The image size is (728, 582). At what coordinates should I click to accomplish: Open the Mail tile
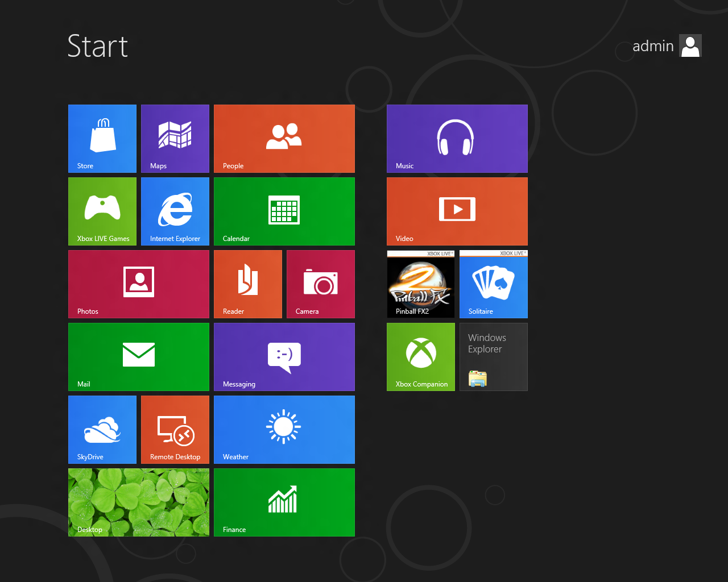[x=139, y=357]
